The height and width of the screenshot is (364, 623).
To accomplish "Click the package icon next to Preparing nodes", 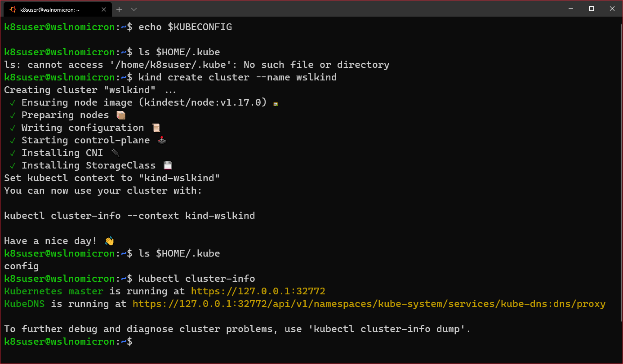I will [x=120, y=115].
